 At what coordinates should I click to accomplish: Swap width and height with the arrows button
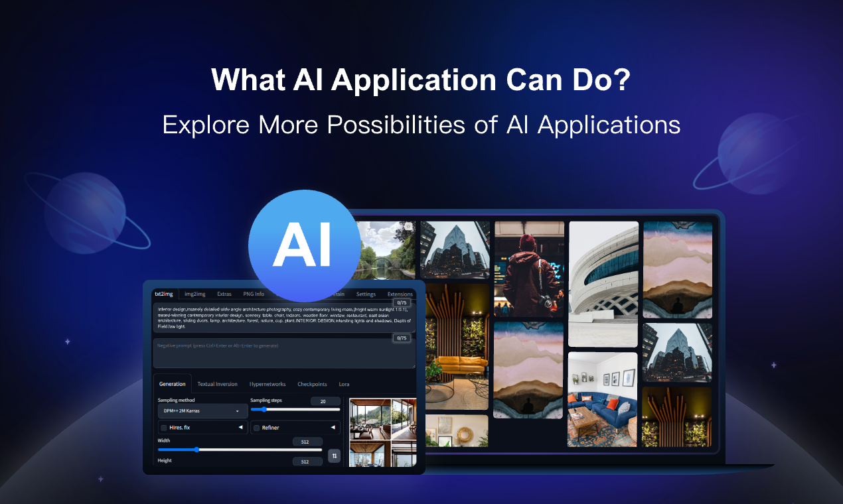[335, 456]
